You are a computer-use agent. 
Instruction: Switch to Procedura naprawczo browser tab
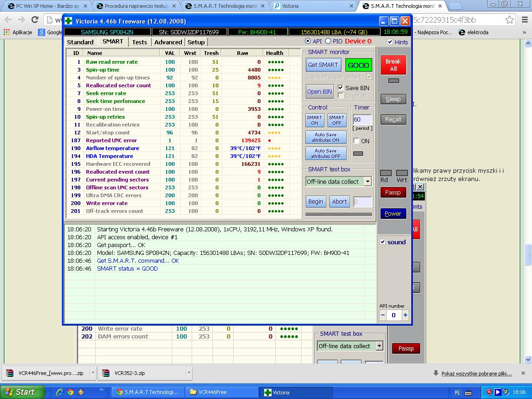[x=136, y=6]
